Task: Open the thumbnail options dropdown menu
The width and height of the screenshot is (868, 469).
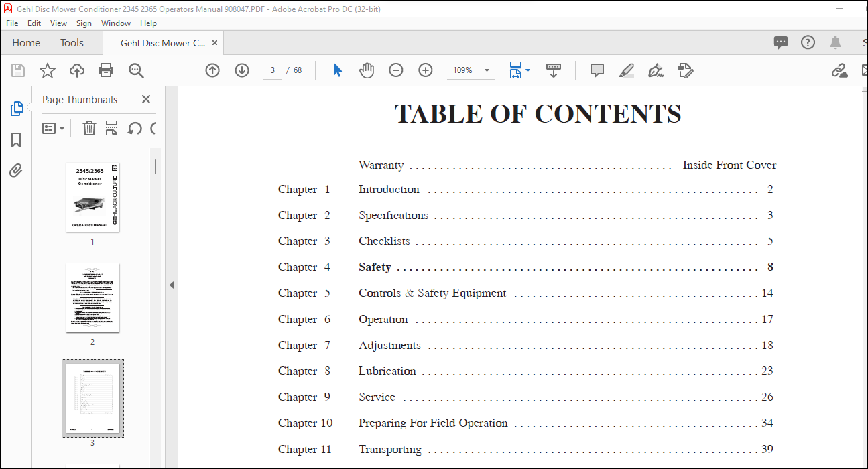Action: point(54,128)
